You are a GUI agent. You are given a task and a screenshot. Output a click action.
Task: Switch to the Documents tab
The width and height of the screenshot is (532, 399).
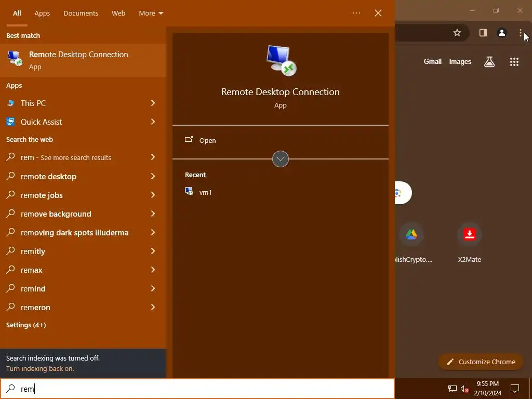(x=81, y=13)
